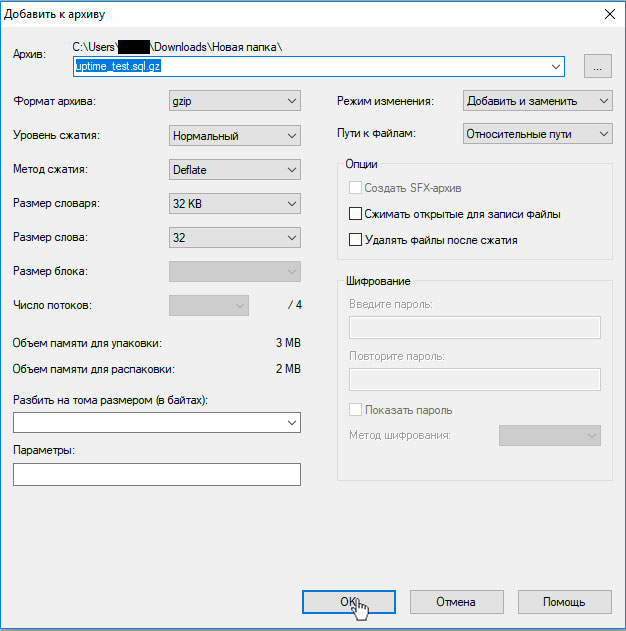Click the Помощь button

click(x=564, y=602)
